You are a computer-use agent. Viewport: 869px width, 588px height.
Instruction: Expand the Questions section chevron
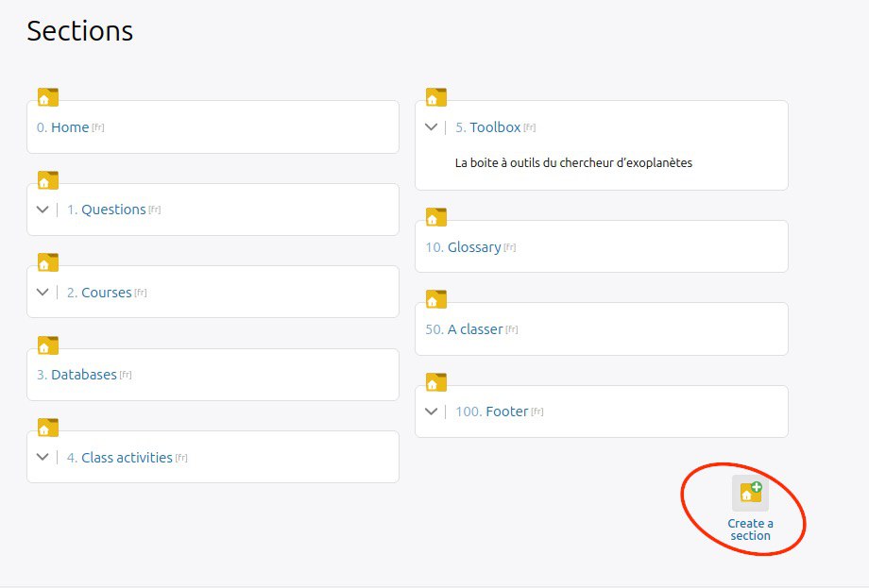[43, 210]
